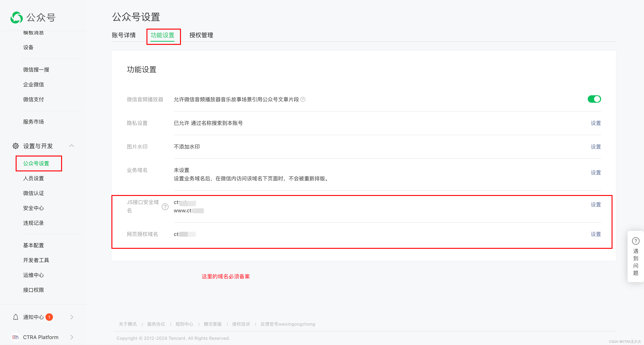Click the 已允许 通过名称搜索到本账号 text
Screen dimensions: 644x345
click(208, 123)
